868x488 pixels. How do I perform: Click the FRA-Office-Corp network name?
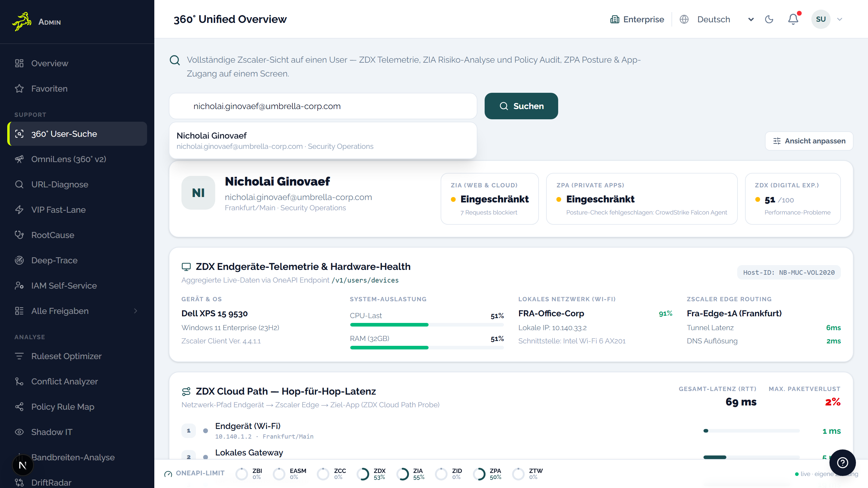click(x=551, y=314)
